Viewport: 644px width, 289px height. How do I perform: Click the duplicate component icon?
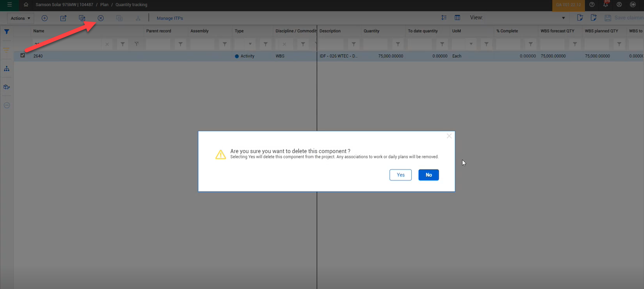[x=119, y=18]
